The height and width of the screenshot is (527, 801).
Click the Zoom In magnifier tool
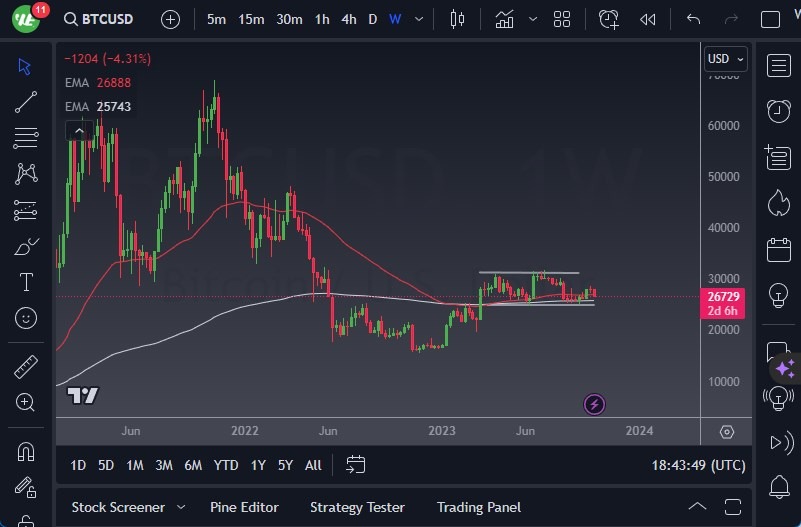(x=26, y=402)
